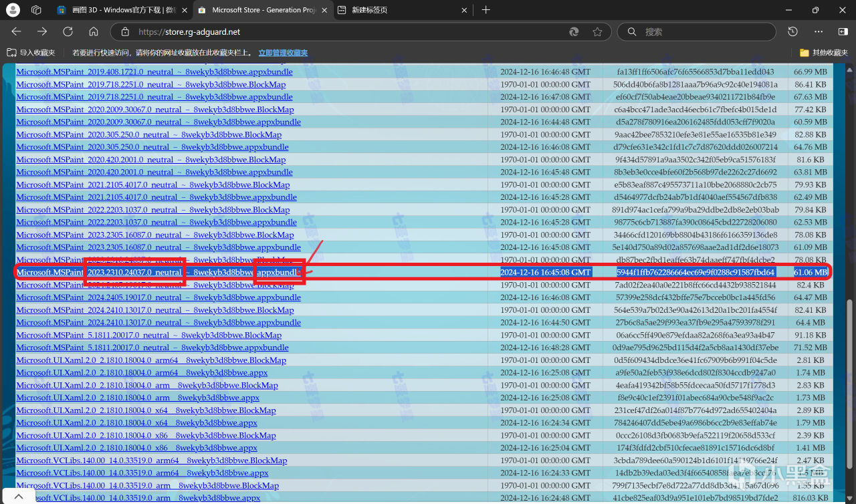Download UI.Xaml 2.0 arm64 appx file

coord(142,373)
